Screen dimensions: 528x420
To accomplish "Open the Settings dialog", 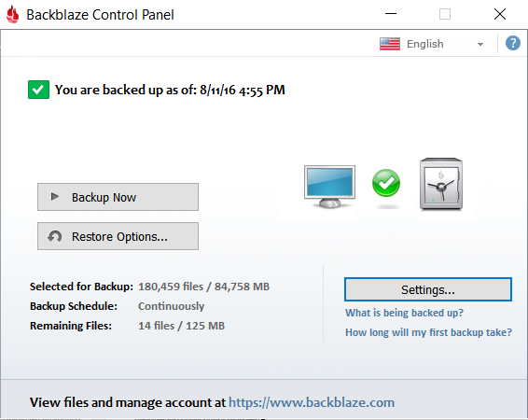I will [428, 289].
